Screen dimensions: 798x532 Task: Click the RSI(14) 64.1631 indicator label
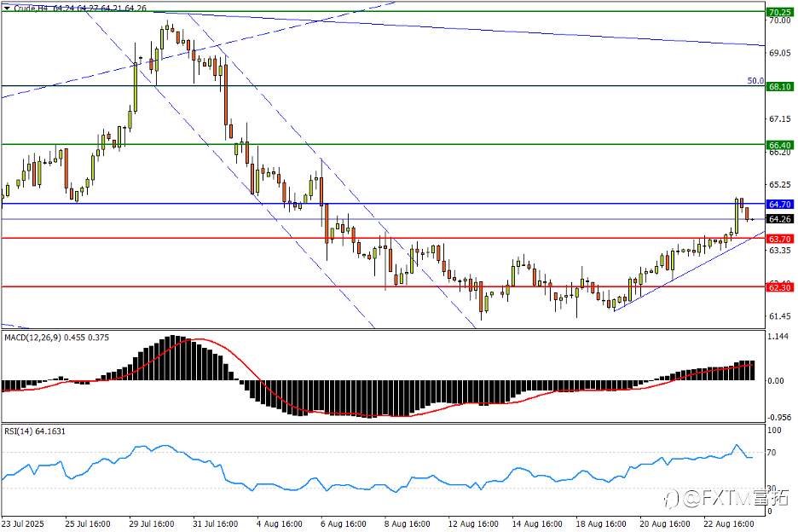[x=35, y=431]
